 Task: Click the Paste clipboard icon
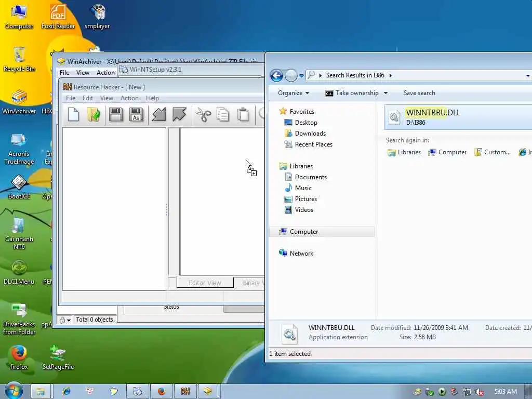click(243, 114)
